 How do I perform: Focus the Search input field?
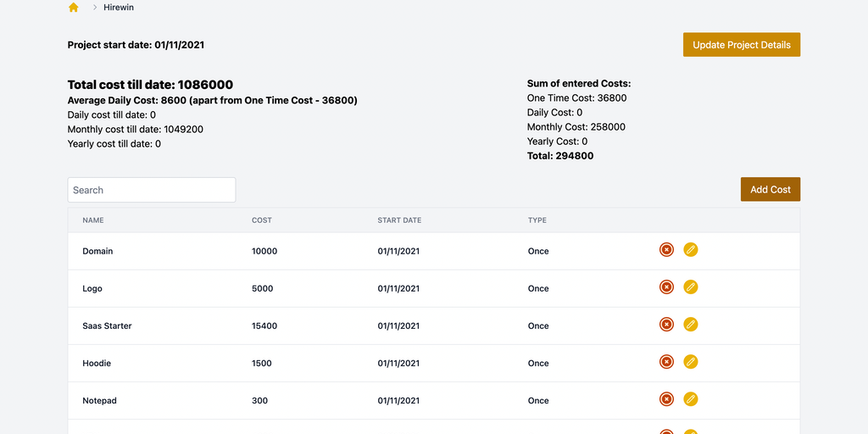(x=152, y=190)
